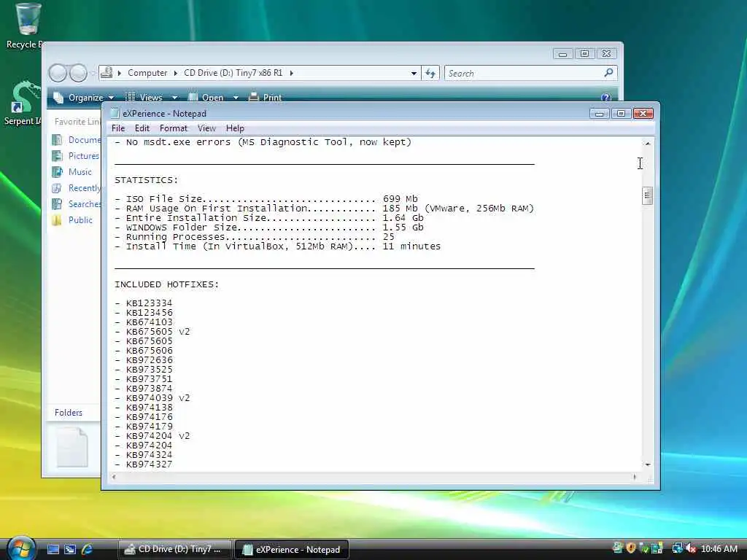The width and height of the screenshot is (747, 560).
Task: Open Public favorite link in Explorer
Action: click(x=72, y=220)
